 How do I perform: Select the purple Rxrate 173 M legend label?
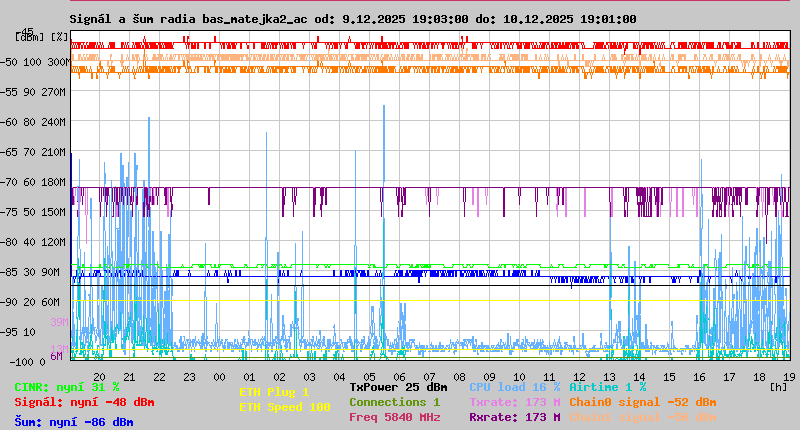click(x=514, y=417)
